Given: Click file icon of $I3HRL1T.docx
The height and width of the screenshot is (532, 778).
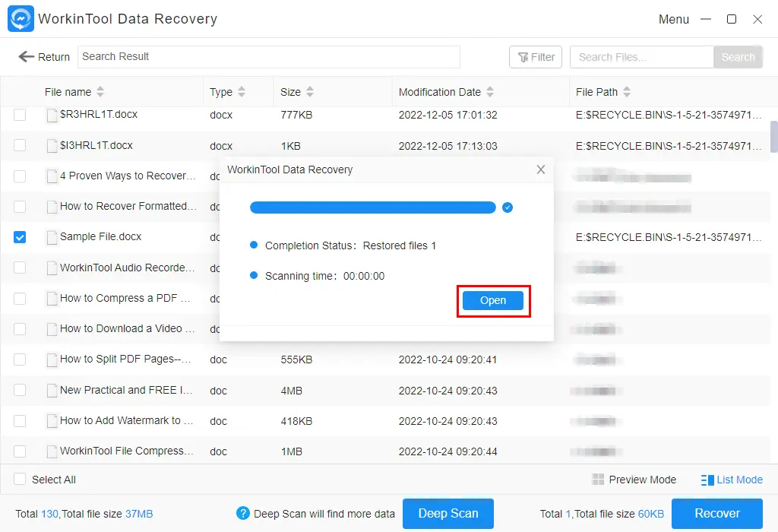Looking at the screenshot, I should (52, 146).
